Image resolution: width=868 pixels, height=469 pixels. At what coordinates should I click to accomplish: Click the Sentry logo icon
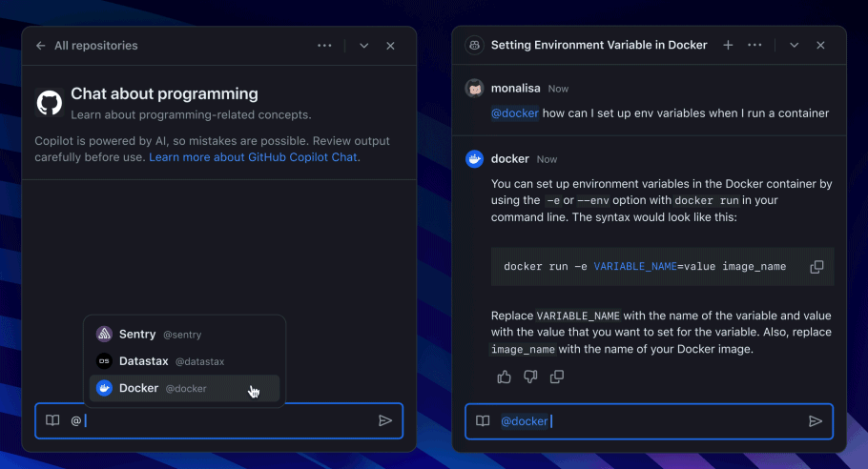[104, 334]
